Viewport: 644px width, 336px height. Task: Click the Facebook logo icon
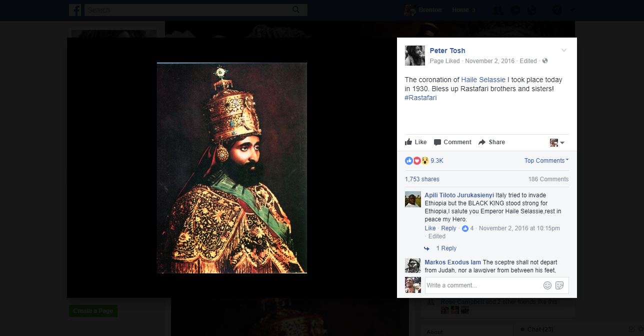coord(75,10)
